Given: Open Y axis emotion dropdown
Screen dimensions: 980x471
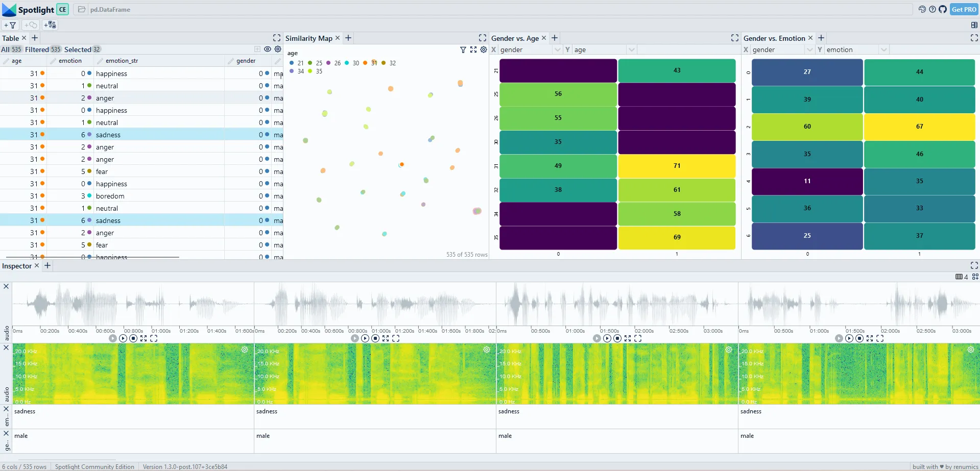Looking at the screenshot, I should (x=857, y=49).
